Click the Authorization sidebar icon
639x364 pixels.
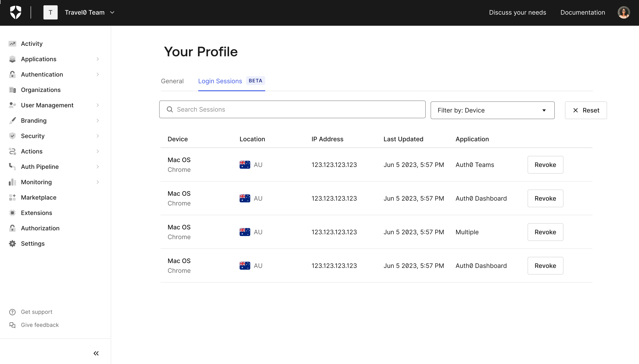(x=13, y=228)
